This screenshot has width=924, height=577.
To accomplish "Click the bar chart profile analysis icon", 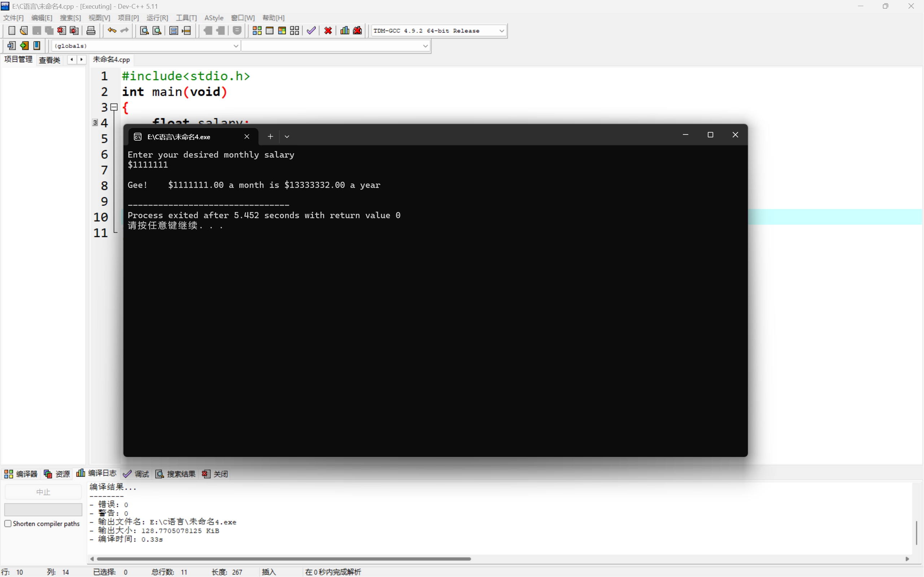I will [344, 31].
